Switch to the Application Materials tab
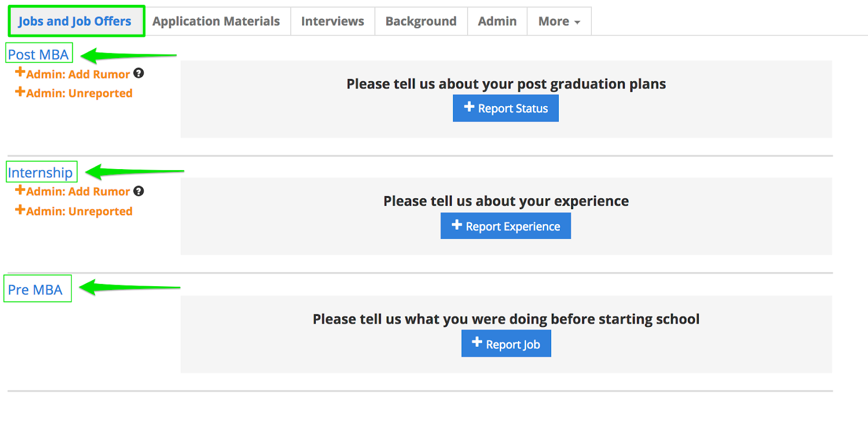This screenshot has height=426, width=868. (x=216, y=21)
